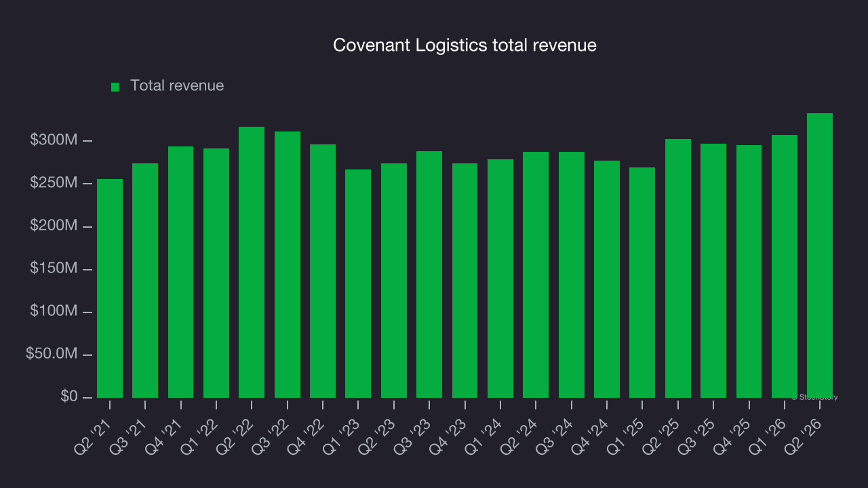Click the Q2 '25 revenue bar

pos(678,268)
